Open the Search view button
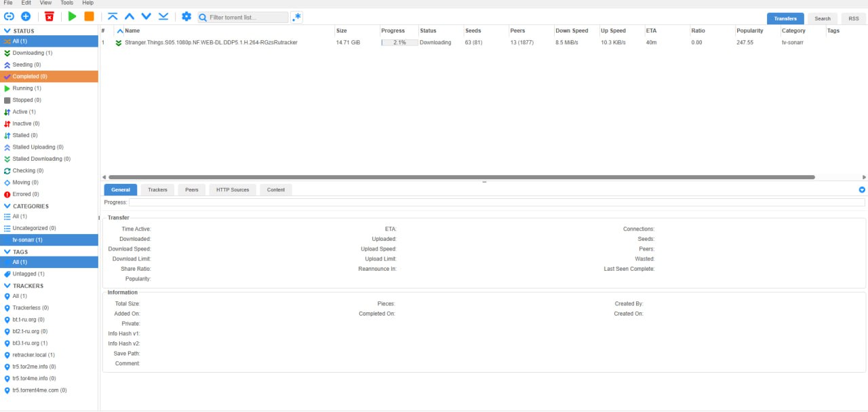 point(822,18)
